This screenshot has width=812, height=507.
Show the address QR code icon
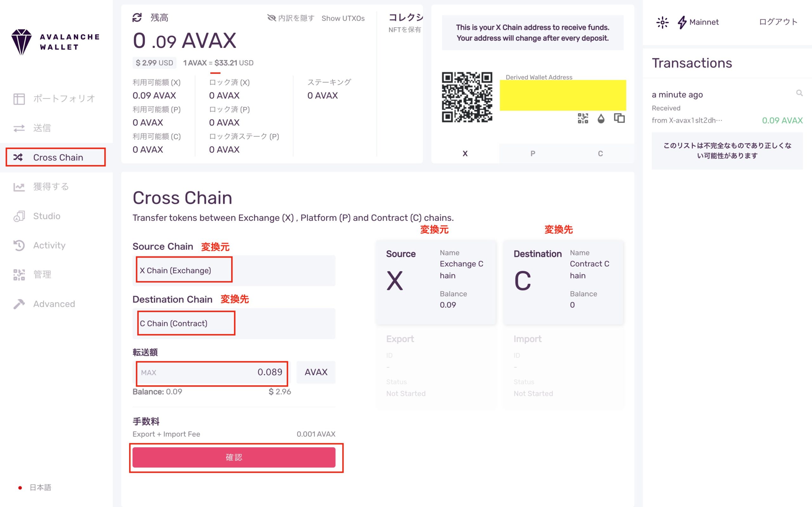(x=583, y=119)
